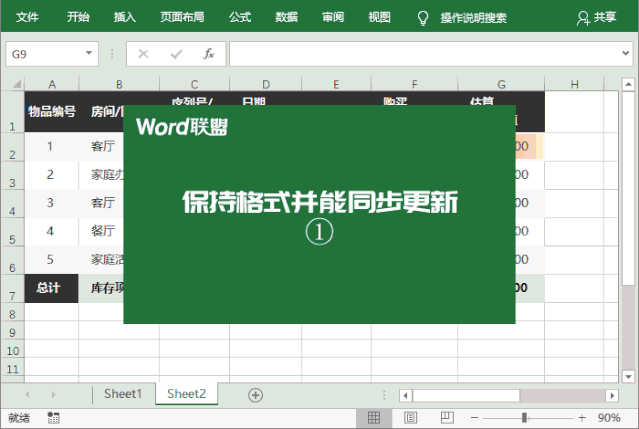Open the 文件 (File) menu

28,17
